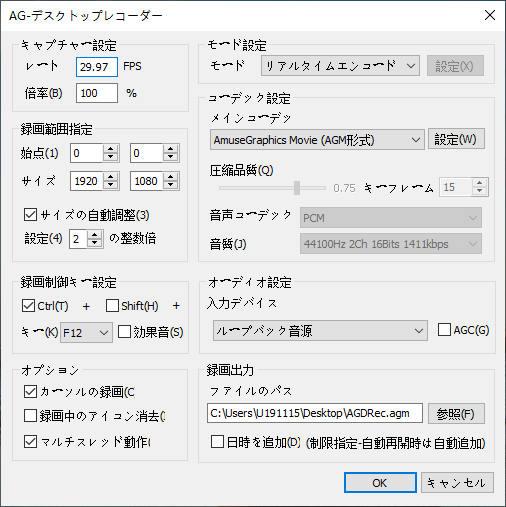
Task: Toggle the Ctrl(T) checkbox
Action: 28,306
